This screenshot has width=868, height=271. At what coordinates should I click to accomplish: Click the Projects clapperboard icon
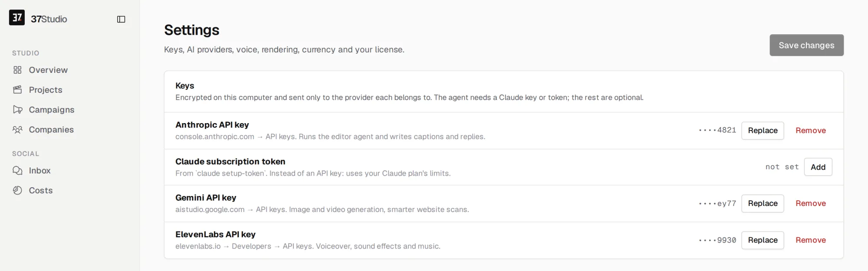click(x=17, y=90)
